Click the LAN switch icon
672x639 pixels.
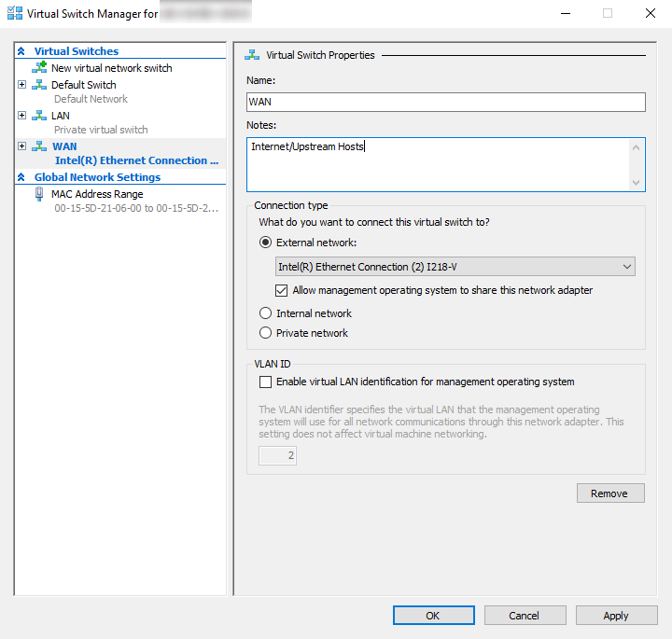click(39, 116)
